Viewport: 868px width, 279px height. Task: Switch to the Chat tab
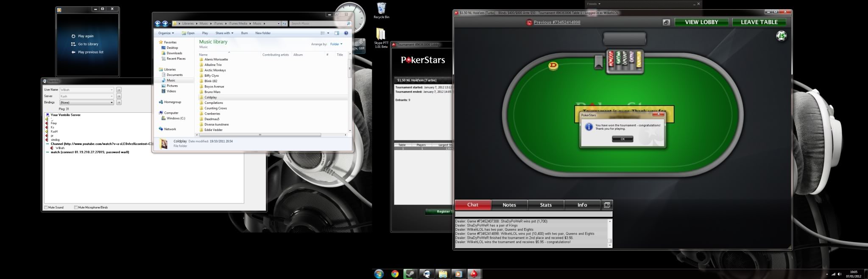pyautogui.click(x=473, y=205)
